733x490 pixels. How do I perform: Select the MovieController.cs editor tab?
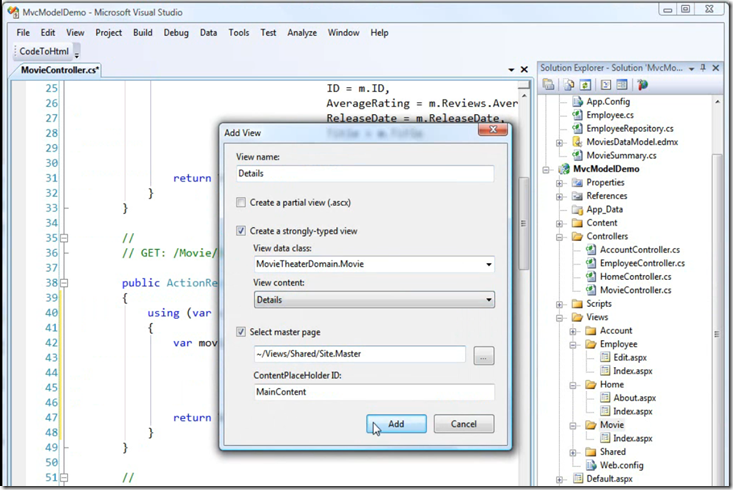pos(59,70)
